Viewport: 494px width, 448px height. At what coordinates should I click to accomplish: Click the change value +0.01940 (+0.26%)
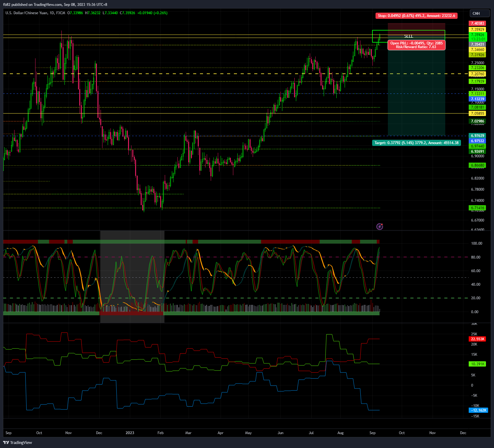[x=152, y=13]
